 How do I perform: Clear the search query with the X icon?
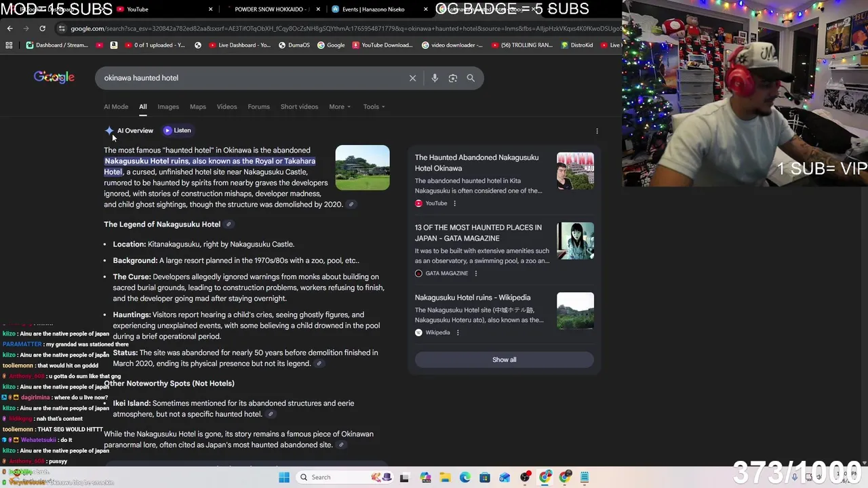(x=412, y=78)
